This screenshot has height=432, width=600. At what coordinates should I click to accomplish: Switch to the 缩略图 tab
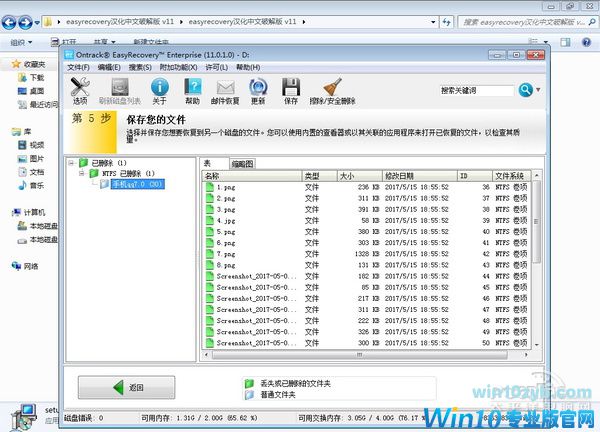click(x=242, y=164)
